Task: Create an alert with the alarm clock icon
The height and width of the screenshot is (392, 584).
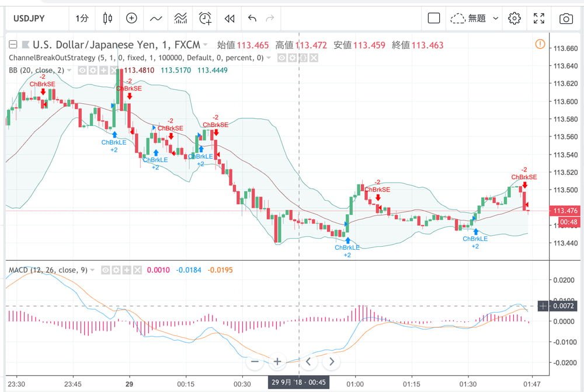Action: (x=205, y=18)
